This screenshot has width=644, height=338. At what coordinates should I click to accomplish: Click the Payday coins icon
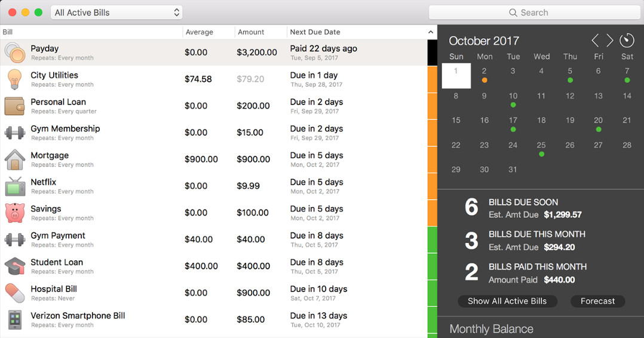[x=15, y=53]
